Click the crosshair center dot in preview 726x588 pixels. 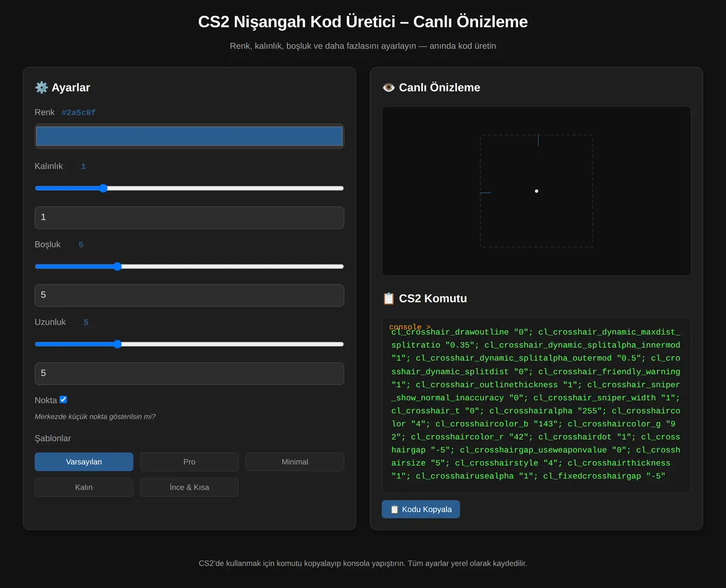coord(537,191)
